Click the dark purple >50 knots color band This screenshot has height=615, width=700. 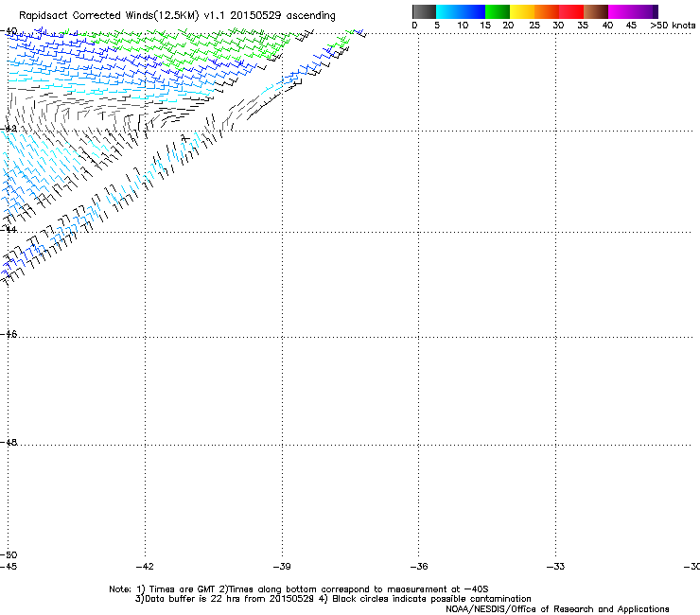656,11
